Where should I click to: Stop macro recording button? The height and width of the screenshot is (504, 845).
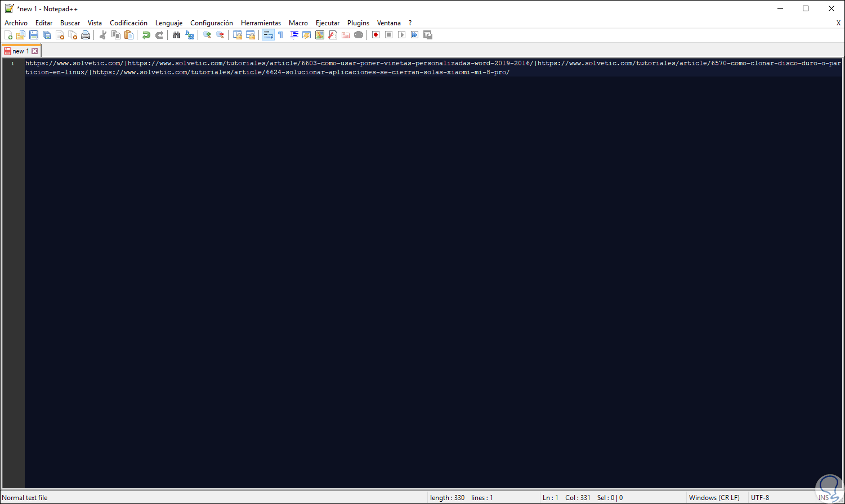[x=388, y=35]
